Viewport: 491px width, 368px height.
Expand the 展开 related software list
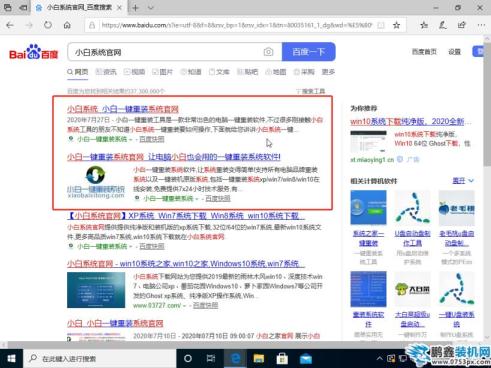(x=463, y=181)
